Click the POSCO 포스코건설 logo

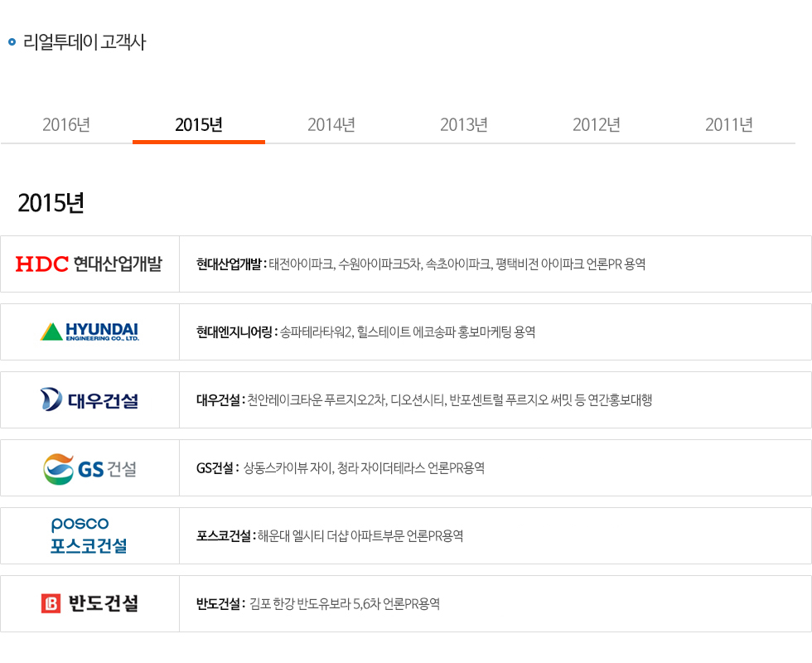pyautogui.click(x=89, y=535)
